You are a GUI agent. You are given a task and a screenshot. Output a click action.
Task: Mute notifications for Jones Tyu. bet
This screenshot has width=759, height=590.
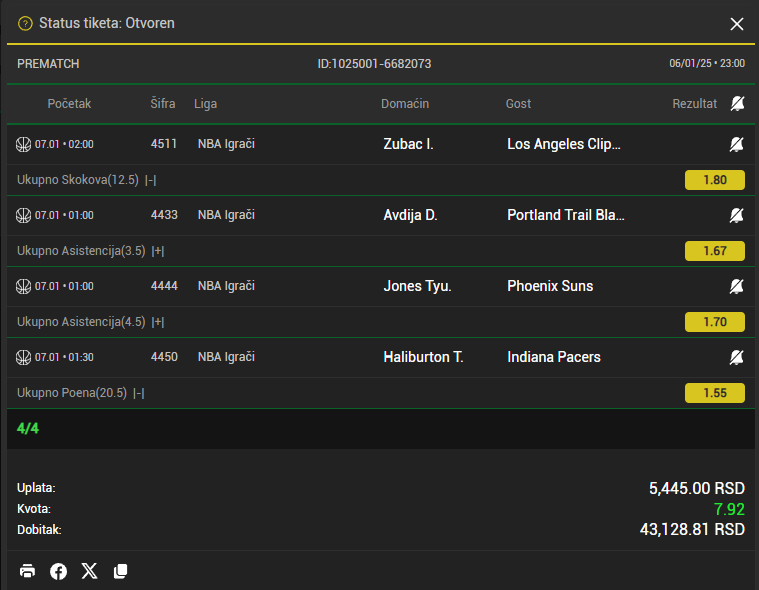(x=737, y=286)
